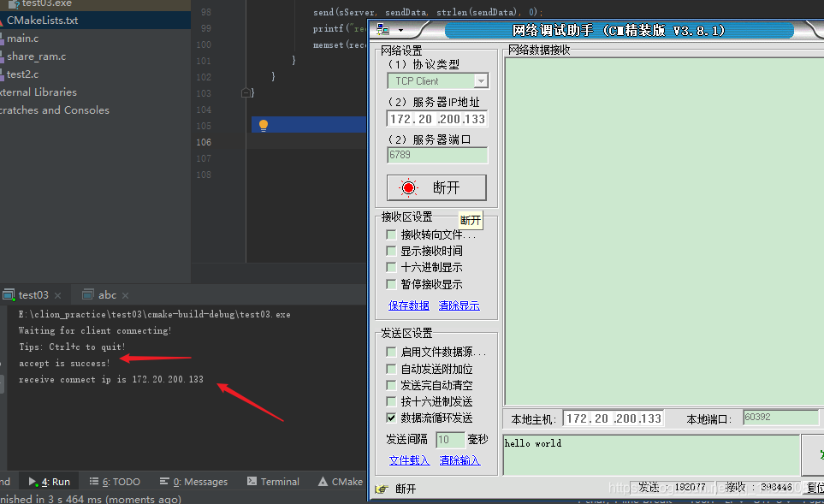
Task: Open the Run tool window tab
Action: (50, 482)
